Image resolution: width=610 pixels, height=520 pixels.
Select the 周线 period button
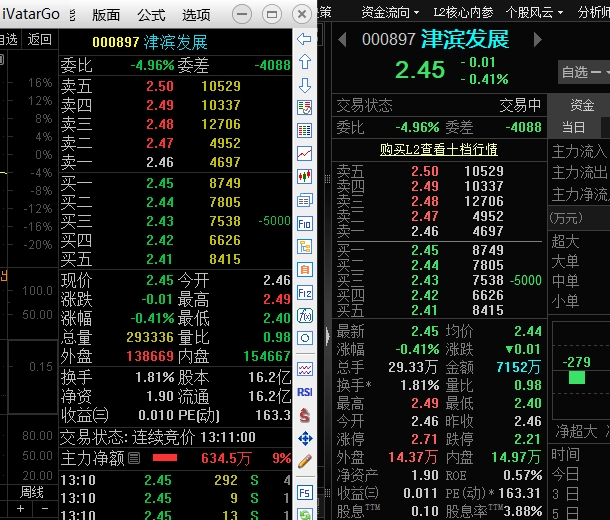tap(32, 492)
